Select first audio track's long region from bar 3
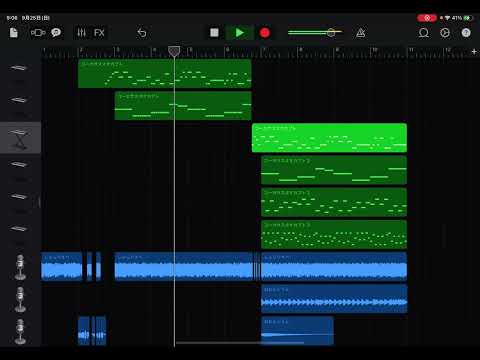This screenshot has width=480, height=360. pyautogui.click(x=184, y=266)
